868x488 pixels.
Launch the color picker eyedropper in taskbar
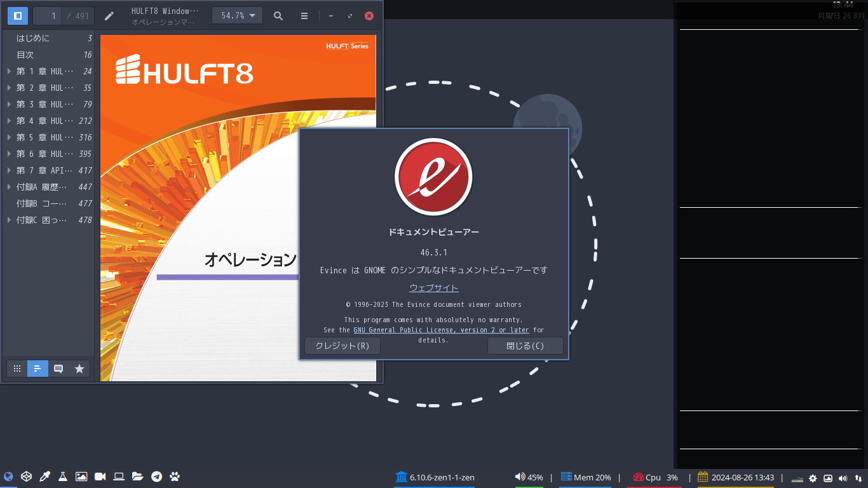coord(44,477)
